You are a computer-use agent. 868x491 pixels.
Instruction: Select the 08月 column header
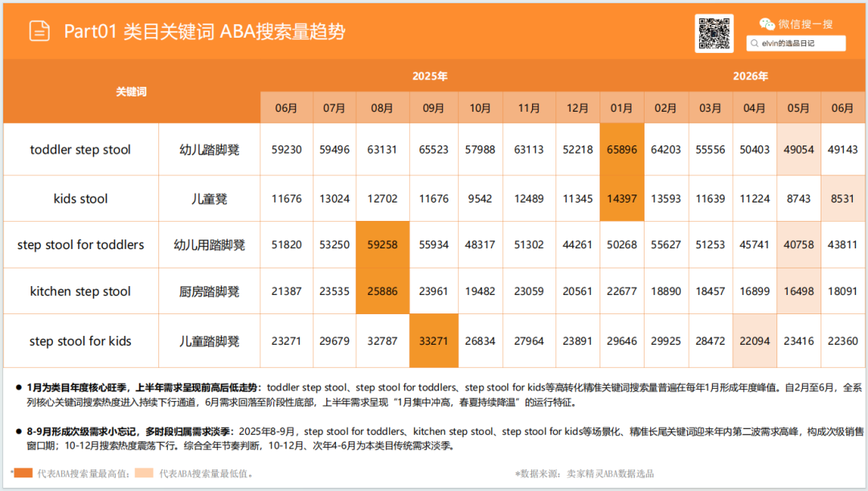[x=382, y=108]
